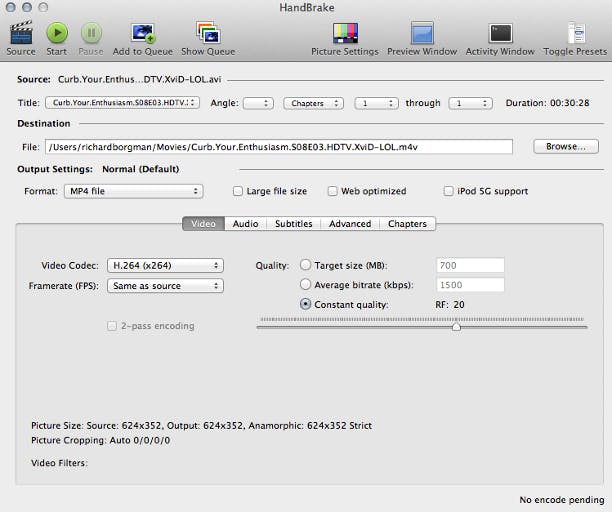Click the source filename 'Curb.Your.Enthus...DTV.XviD-LOL.avi'

click(139, 79)
